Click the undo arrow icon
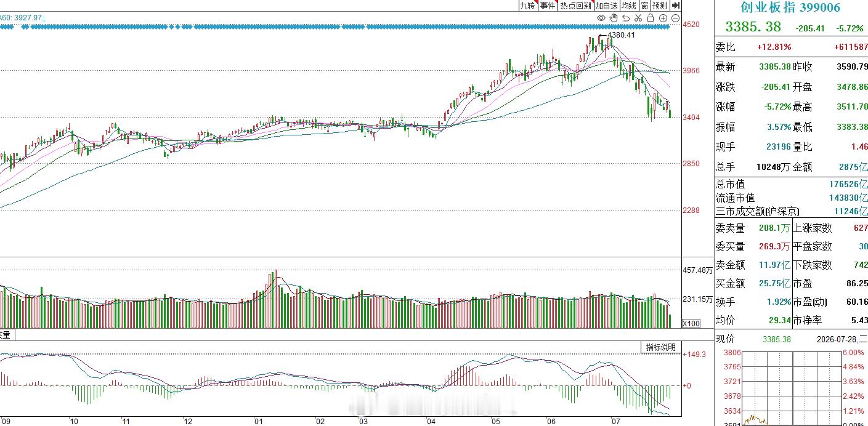868x426 pixels. coord(627,18)
